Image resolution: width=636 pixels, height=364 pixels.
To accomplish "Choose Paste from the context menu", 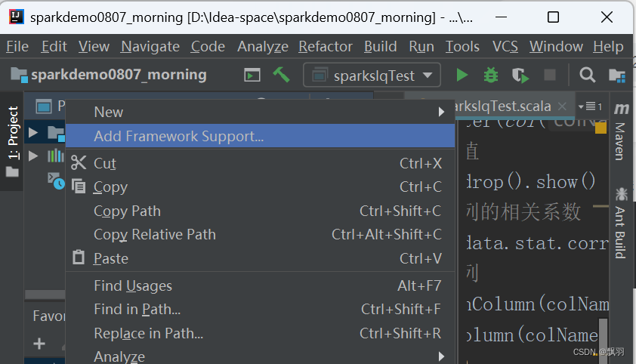I will [x=260, y=258].
